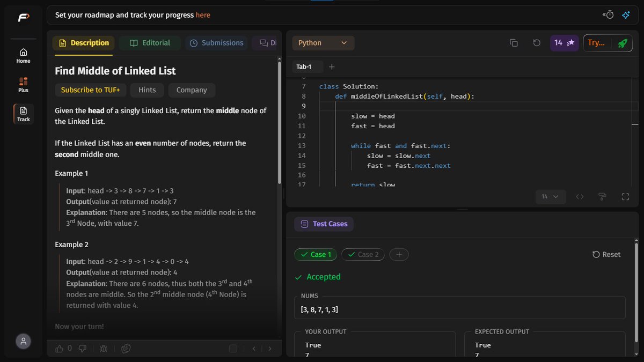The height and width of the screenshot is (362, 644).
Task: Switch to the Description tab
Action: pyautogui.click(x=84, y=43)
